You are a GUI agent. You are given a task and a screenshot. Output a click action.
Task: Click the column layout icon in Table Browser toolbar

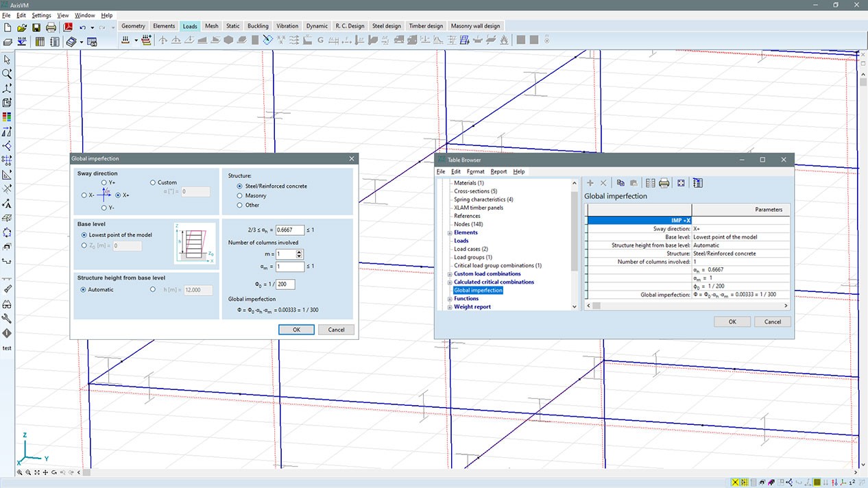coord(650,183)
